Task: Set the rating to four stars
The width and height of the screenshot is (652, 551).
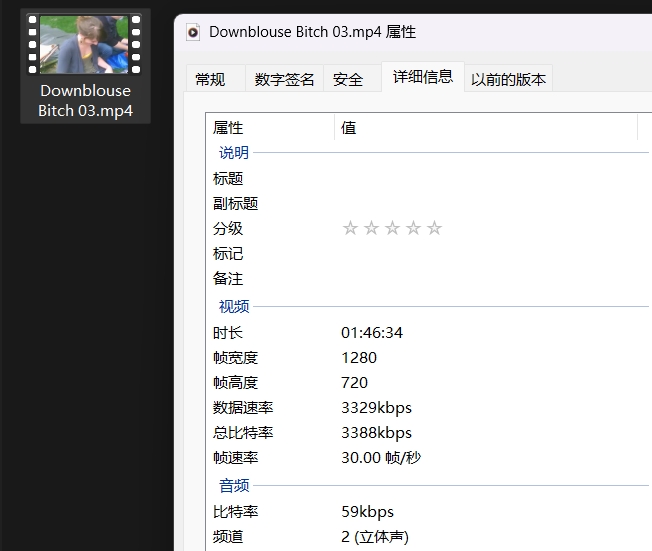Action: point(413,228)
